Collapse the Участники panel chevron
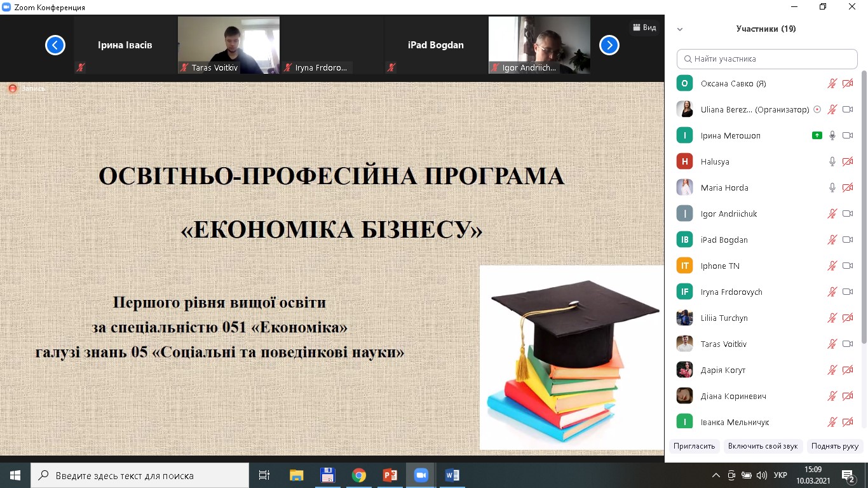The width and height of the screenshot is (868, 488). (x=680, y=29)
